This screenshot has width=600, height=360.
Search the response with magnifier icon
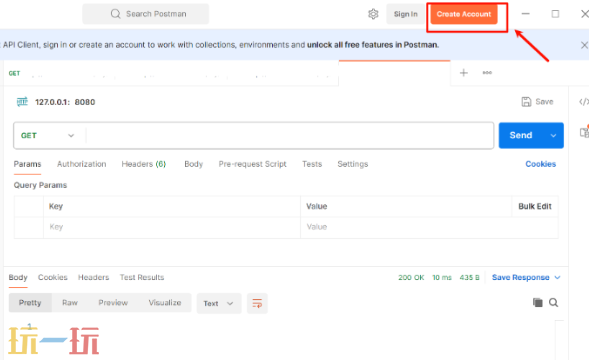pos(553,303)
